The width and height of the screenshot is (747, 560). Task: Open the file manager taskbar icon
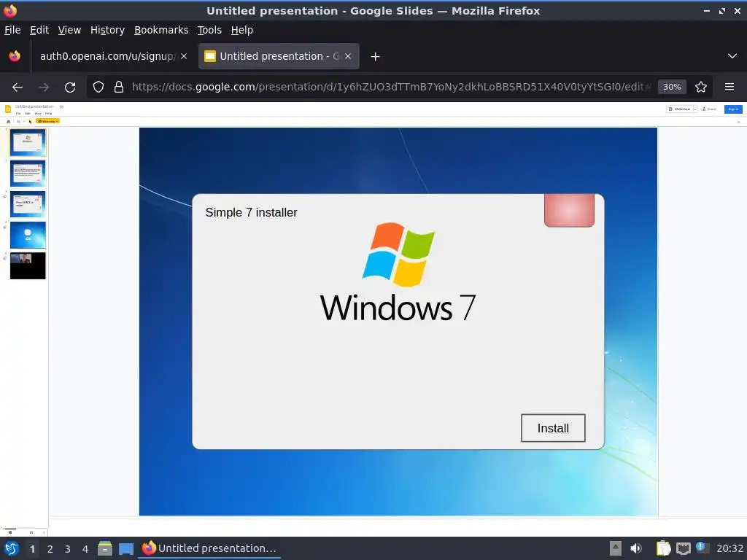(105, 548)
